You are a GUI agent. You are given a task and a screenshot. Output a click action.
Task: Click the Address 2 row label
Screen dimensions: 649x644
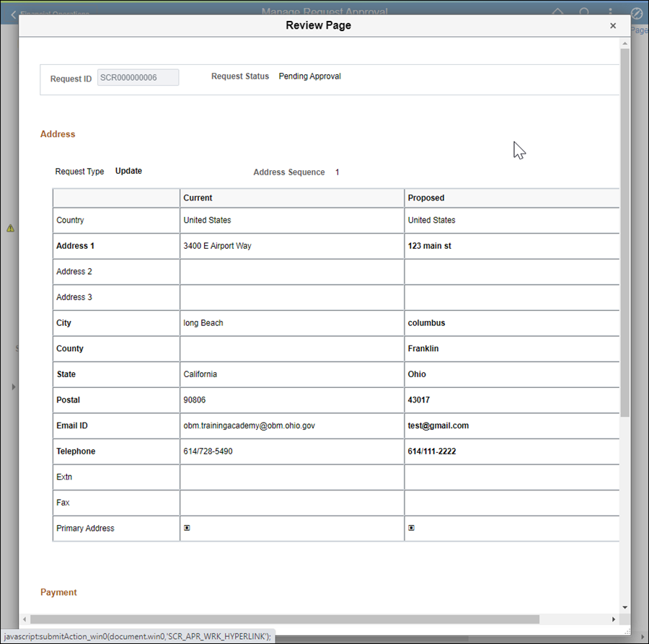74,271
